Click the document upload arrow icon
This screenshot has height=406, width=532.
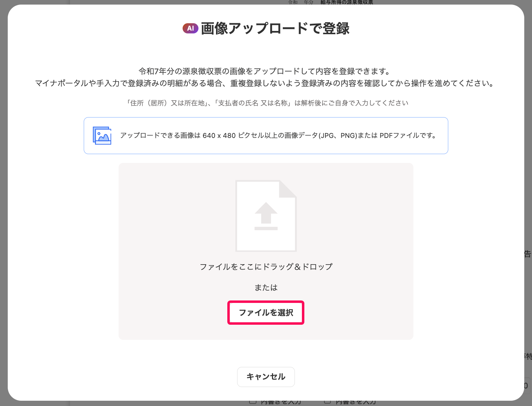tap(266, 216)
